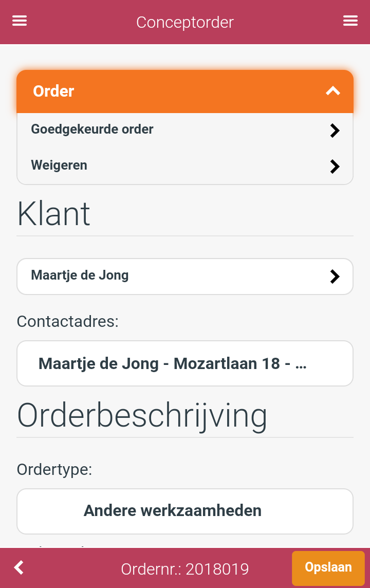Click the Ordernr. 2018019 label
The width and height of the screenshot is (370, 588).
[185, 569]
